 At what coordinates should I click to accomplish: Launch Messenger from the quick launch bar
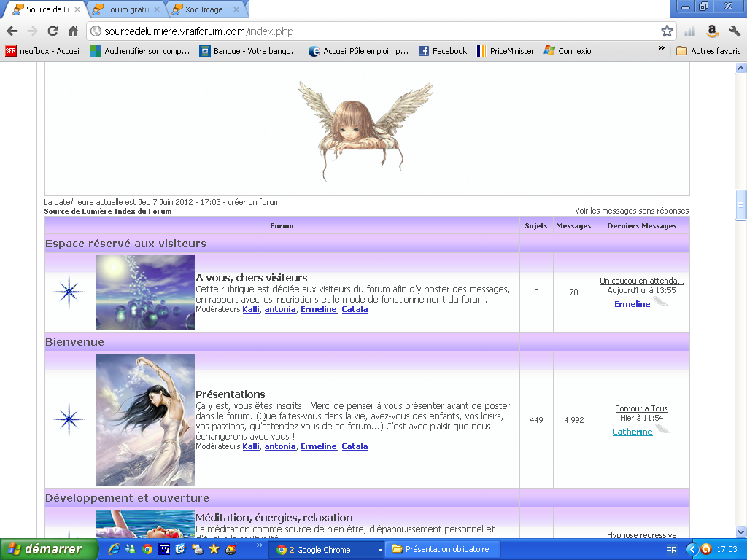130,549
